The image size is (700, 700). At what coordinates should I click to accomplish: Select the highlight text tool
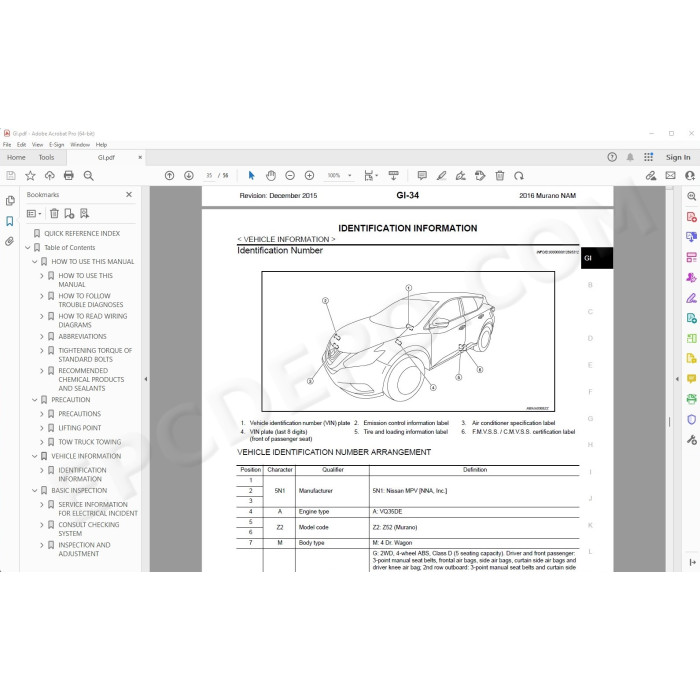pos(442,175)
